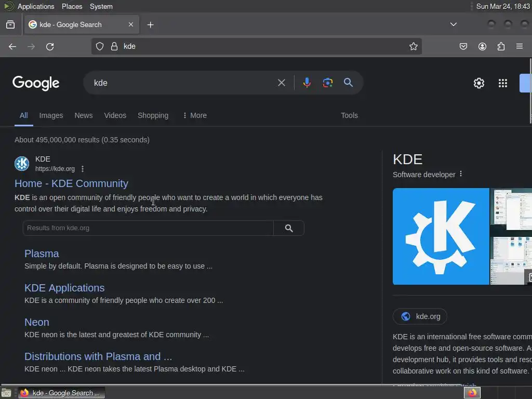
Task: Click About 495,000,000 results text
Action: pos(82,140)
